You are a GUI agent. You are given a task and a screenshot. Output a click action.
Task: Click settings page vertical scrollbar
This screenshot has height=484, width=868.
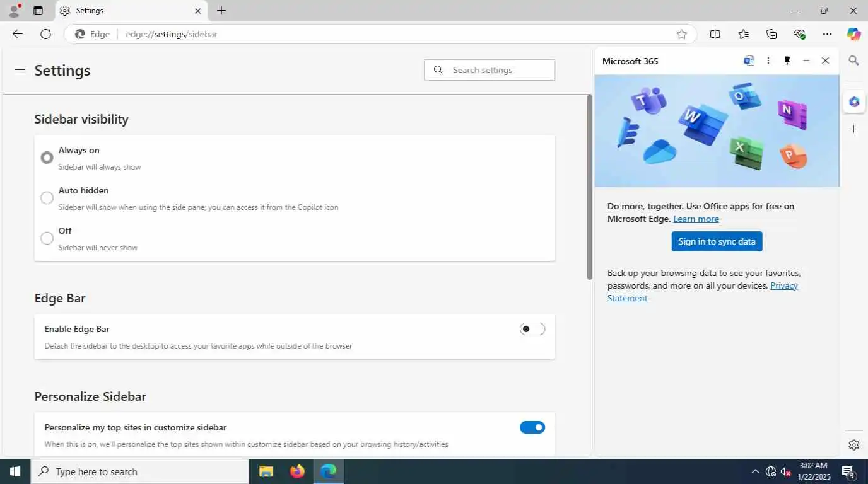[590, 187]
